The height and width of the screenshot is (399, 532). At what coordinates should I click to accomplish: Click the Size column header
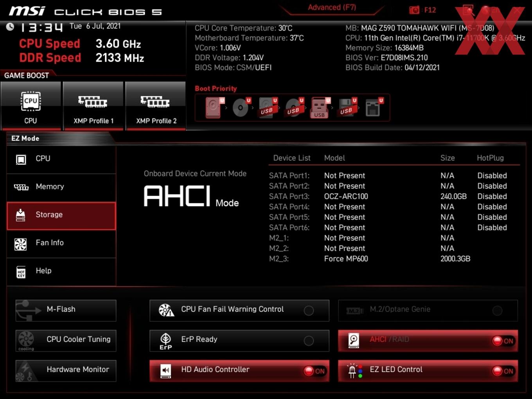coord(448,158)
